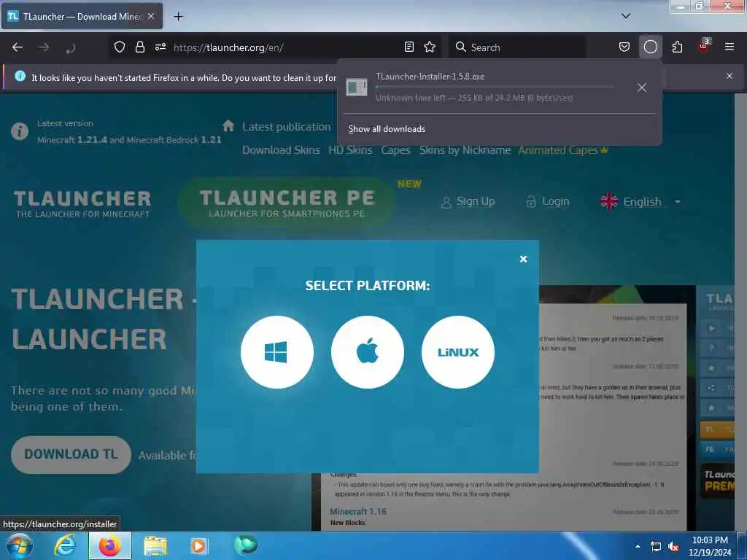Viewport: 747px width, 560px height.
Task: Choose the Linux platform option
Action: click(458, 352)
